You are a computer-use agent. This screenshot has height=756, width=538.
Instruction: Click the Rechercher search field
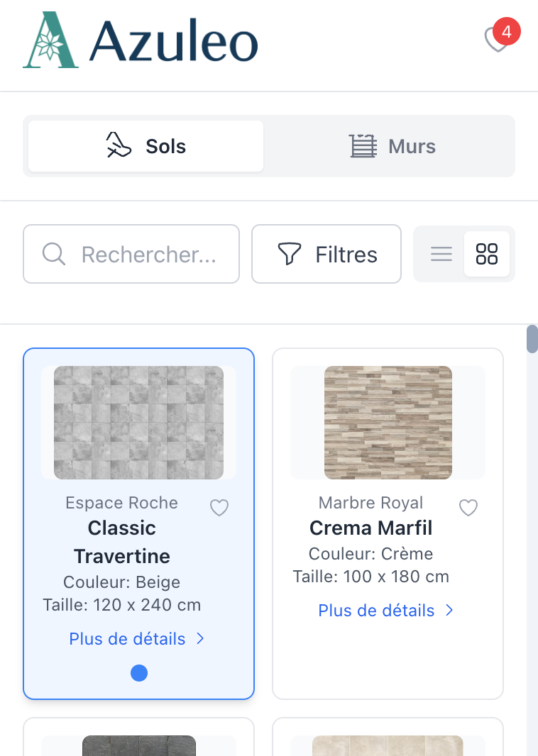148,254
